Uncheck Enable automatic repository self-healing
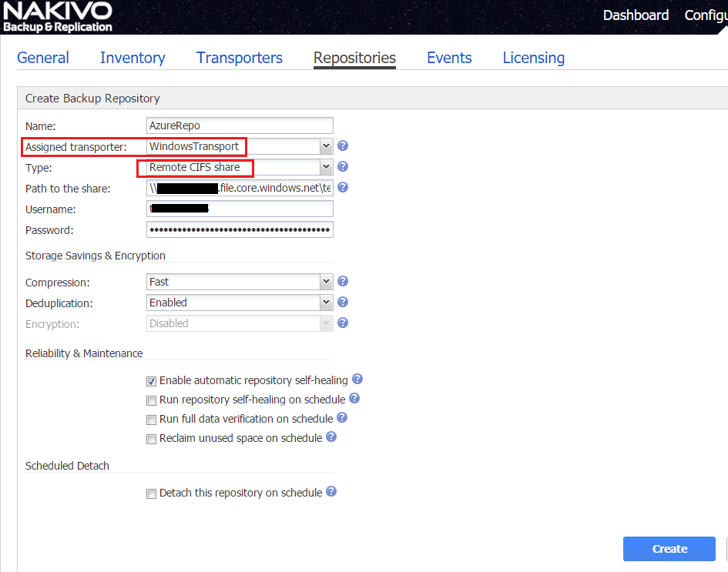The width and height of the screenshot is (728, 572). [x=151, y=381]
